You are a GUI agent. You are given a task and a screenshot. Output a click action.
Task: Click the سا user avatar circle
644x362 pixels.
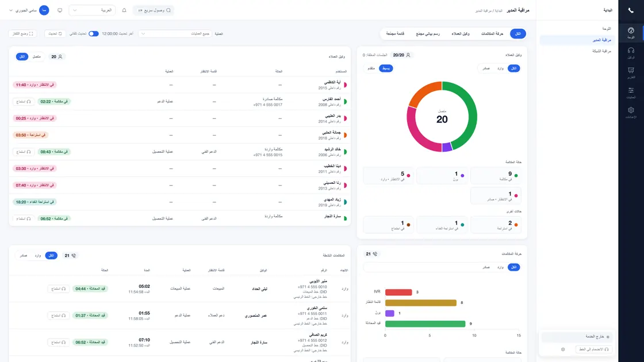[x=44, y=10]
